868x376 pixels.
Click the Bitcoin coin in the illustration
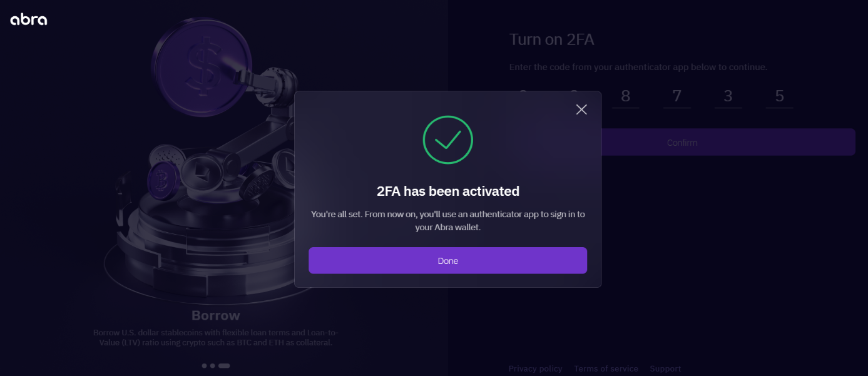[163, 182]
